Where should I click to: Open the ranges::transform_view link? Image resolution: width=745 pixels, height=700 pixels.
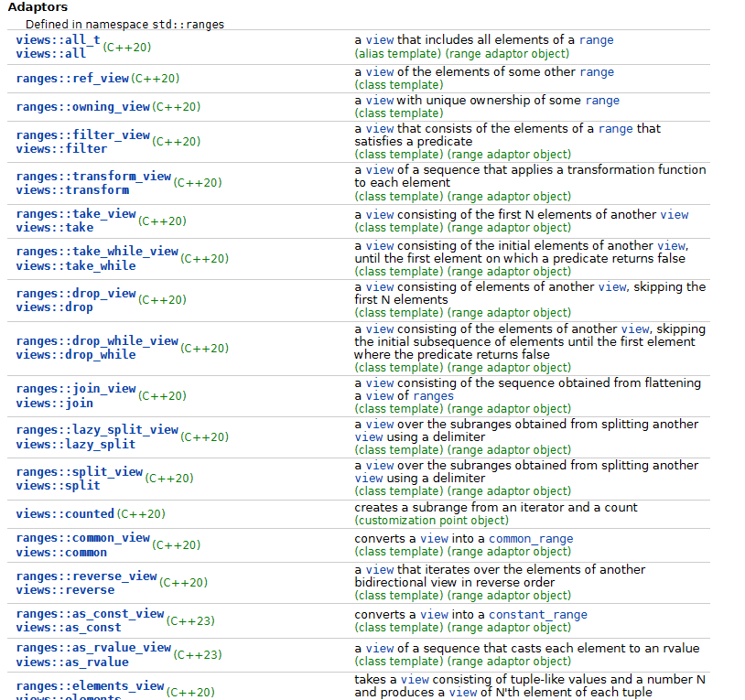click(93, 177)
